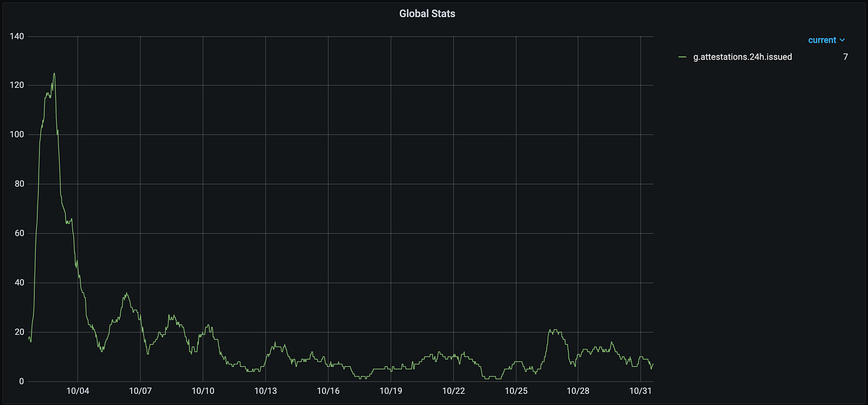The height and width of the screenshot is (405, 868).
Task: Click the 60 y-axis label
Action: click(x=19, y=233)
